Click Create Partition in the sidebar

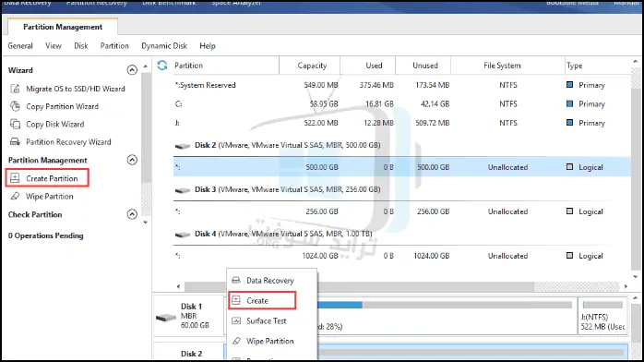(x=52, y=178)
